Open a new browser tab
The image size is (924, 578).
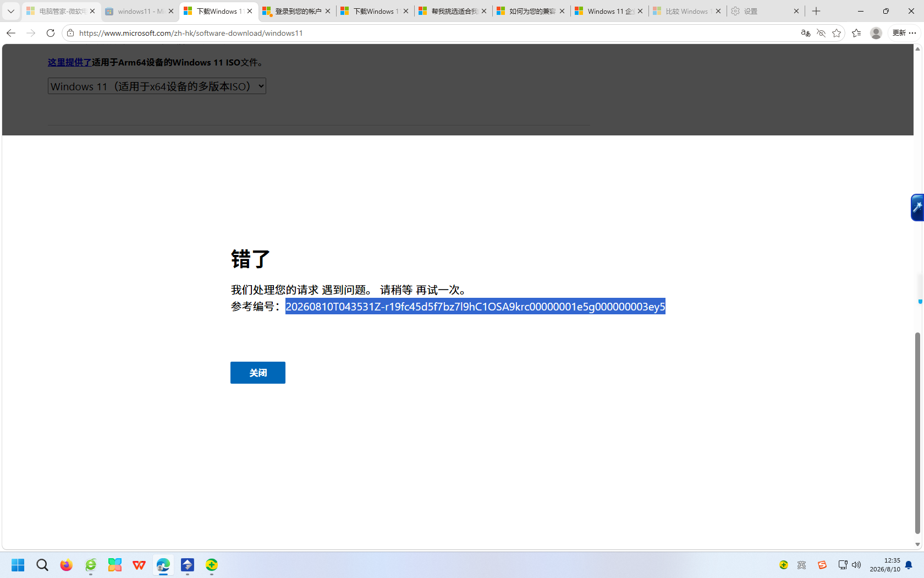[x=816, y=11]
